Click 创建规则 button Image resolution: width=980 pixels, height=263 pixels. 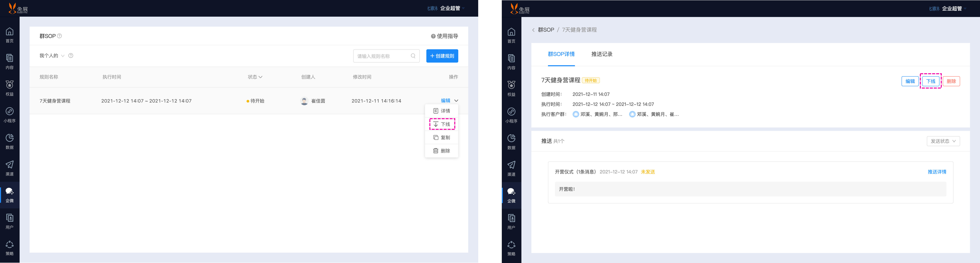point(442,56)
